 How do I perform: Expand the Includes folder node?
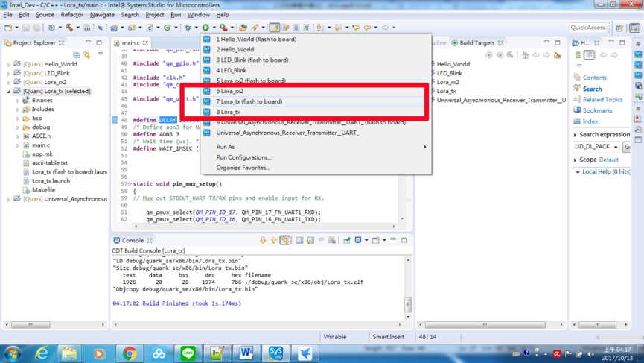(18, 110)
